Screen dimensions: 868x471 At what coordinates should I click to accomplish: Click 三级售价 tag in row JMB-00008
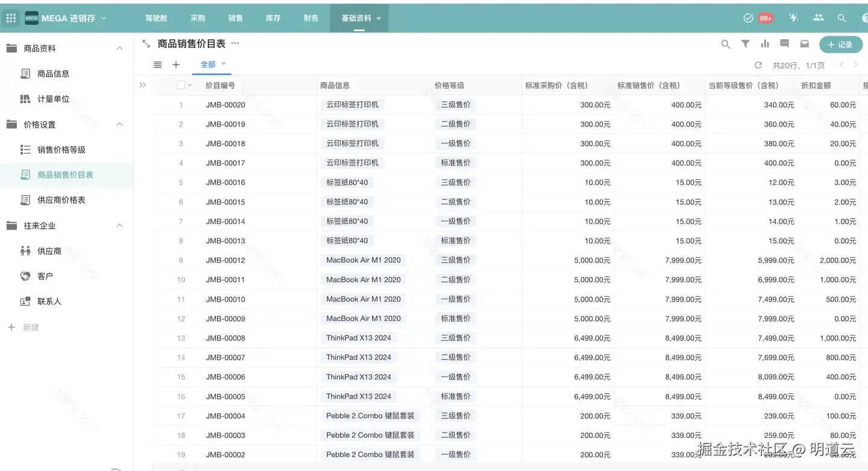(456, 338)
